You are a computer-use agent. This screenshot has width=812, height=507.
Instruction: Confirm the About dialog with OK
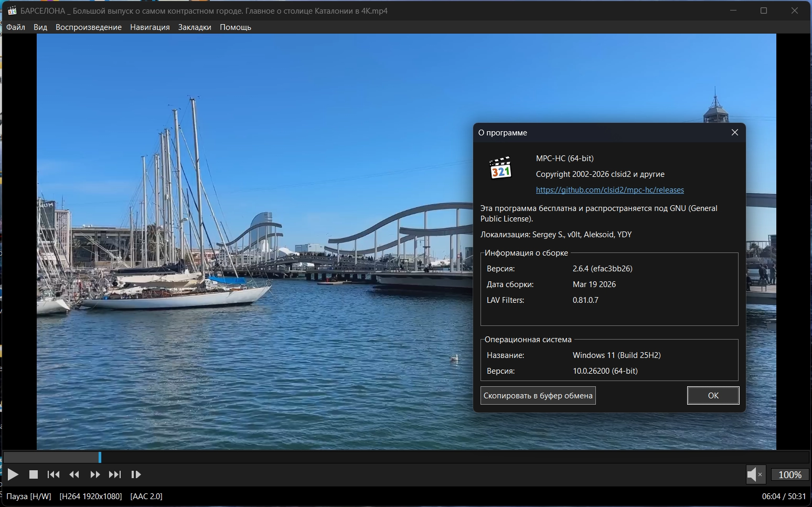713,396
